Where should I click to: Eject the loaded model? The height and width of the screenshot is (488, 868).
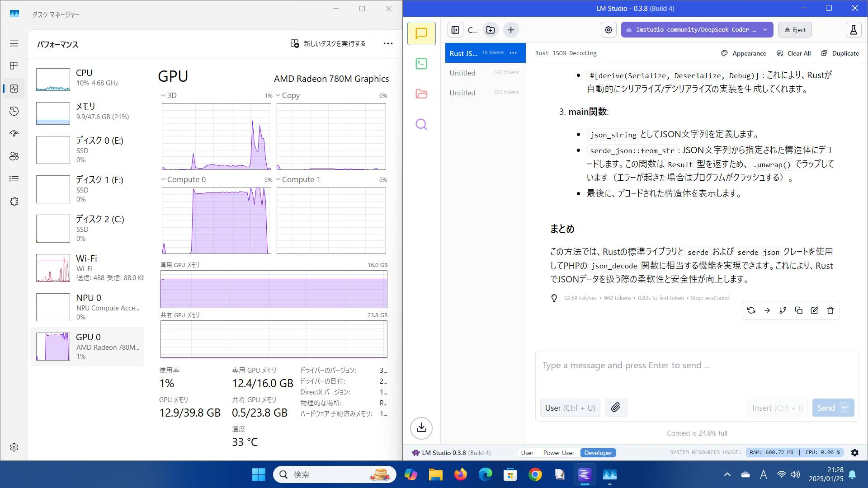click(795, 30)
